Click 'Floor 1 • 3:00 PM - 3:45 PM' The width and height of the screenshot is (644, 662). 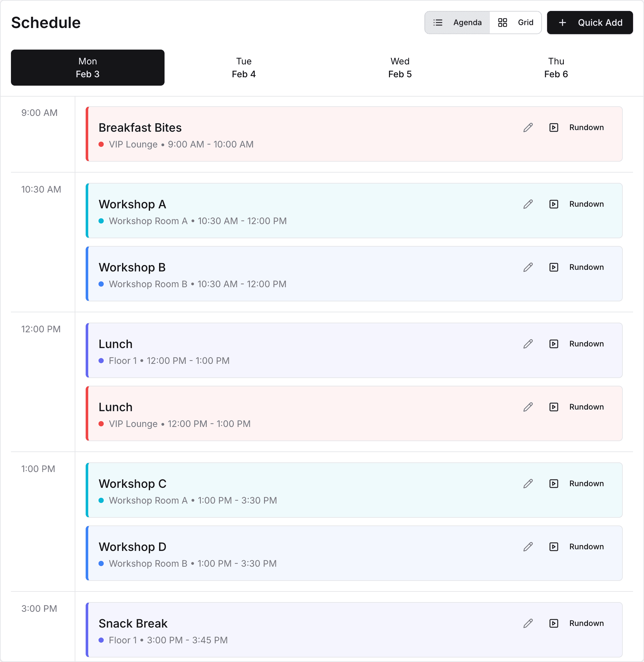click(x=168, y=640)
